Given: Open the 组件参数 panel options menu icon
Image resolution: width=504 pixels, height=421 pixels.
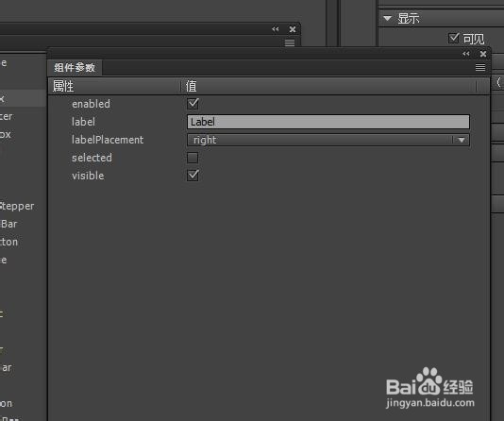Looking at the screenshot, I should [x=480, y=67].
